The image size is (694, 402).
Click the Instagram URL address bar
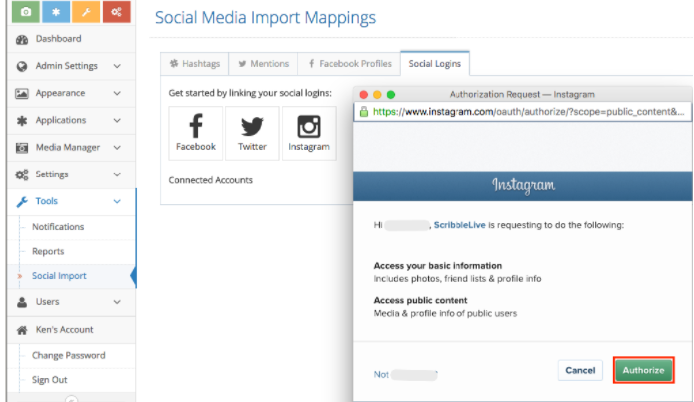point(522,112)
